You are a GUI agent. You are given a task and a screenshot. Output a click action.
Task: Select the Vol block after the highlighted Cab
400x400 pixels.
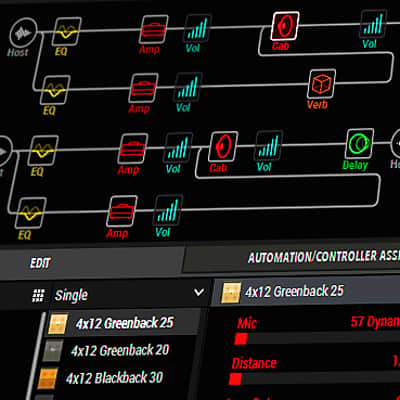pyautogui.click(x=374, y=24)
